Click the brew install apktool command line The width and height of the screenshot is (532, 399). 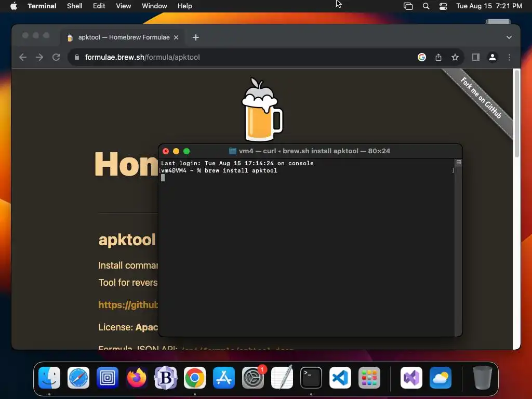tap(219, 170)
